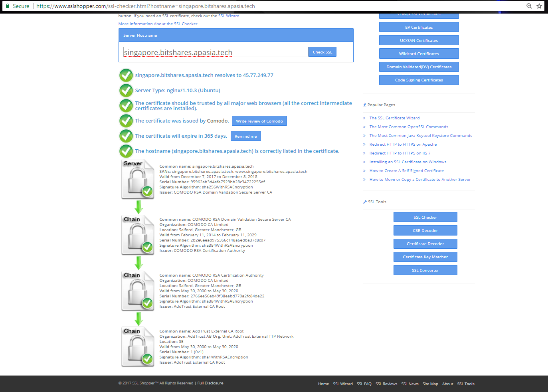Open the CSR Decoder tool button

pos(425,230)
